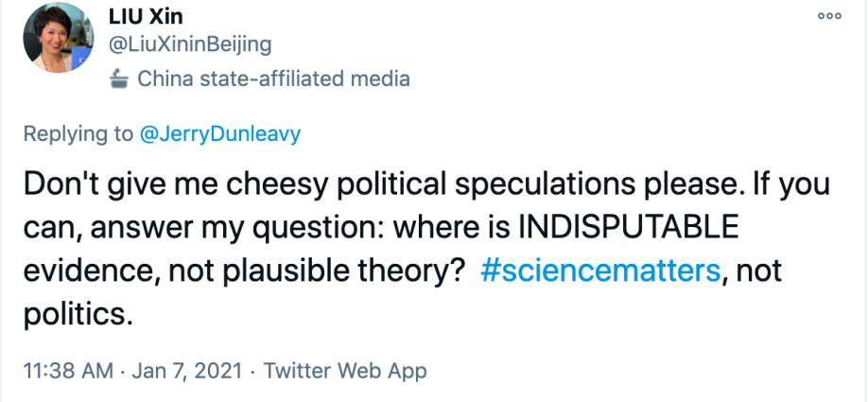The width and height of the screenshot is (868, 402).
Task: Click the state-affiliated media podium icon
Action: [119, 79]
